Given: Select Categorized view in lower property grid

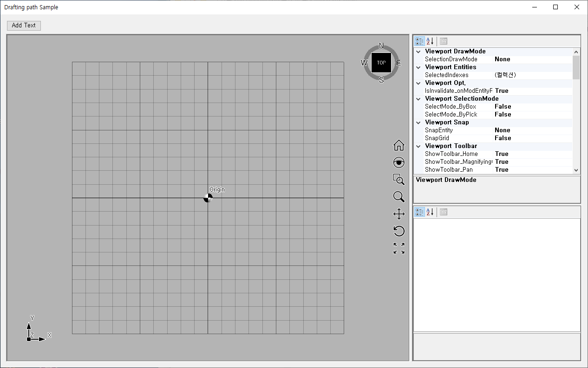Looking at the screenshot, I should tap(419, 212).
